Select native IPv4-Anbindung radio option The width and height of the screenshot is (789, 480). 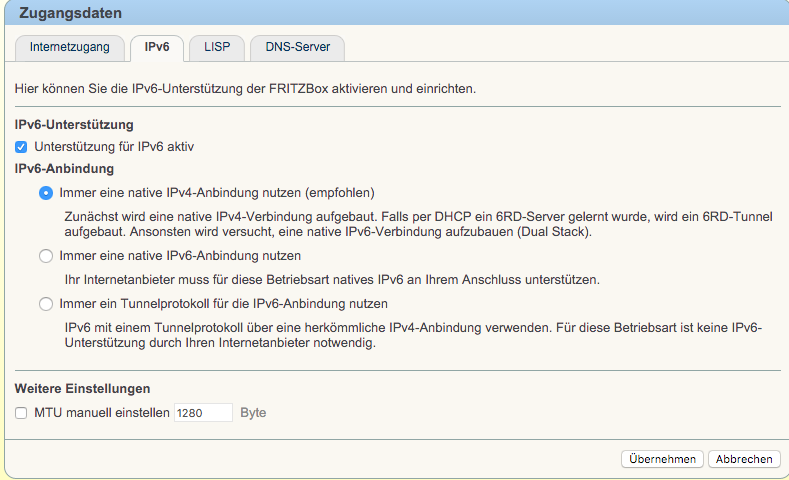click(x=45, y=193)
